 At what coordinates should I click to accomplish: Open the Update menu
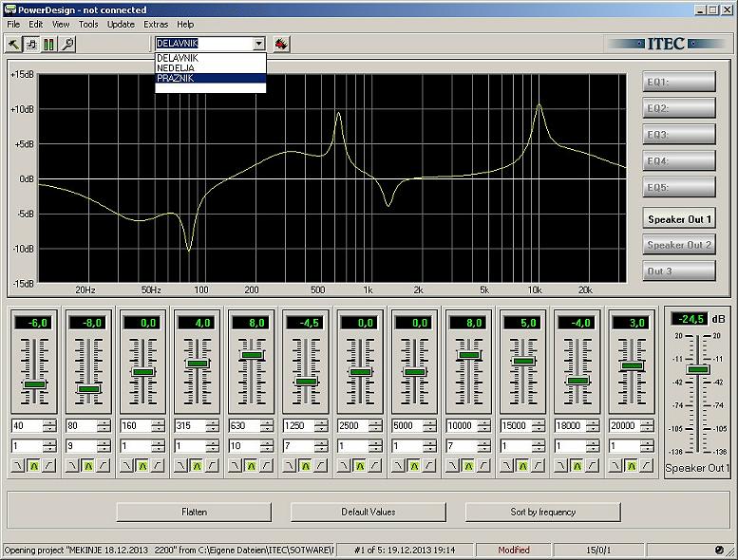click(x=121, y=24)
